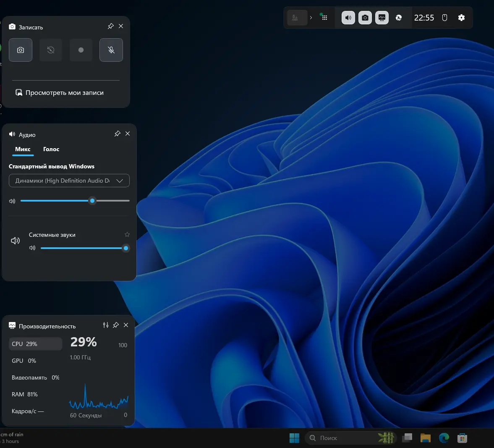Viewport: 494px width, 448px height.
Task: Click the mouse click-through icon
Action: pyautogui.click(x=444, y=18)
